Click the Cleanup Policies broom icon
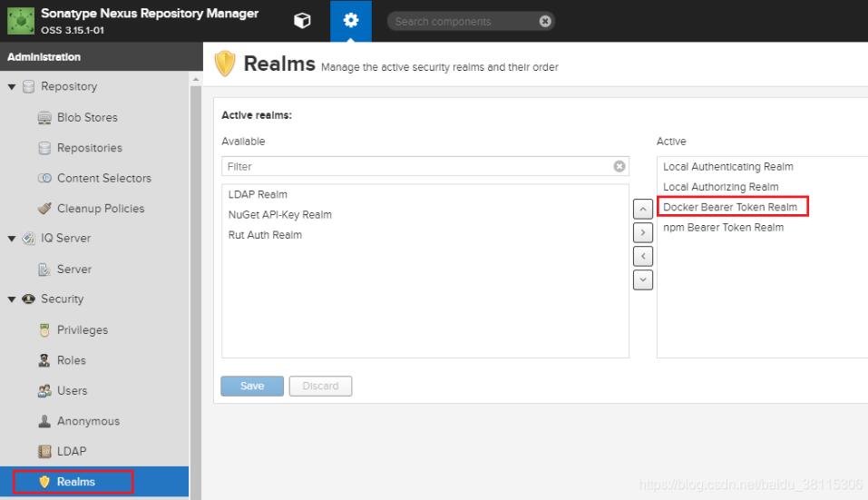Image resolution: width=868 pixels, height=500 pixels. (x=44, y=209)
